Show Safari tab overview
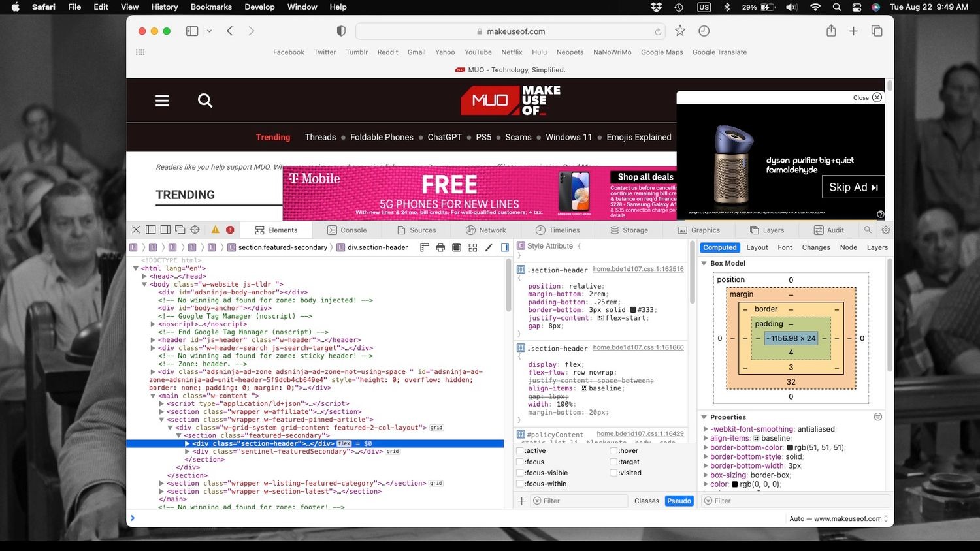The width and height of the screenshot is (980, 551). point(877,31)
